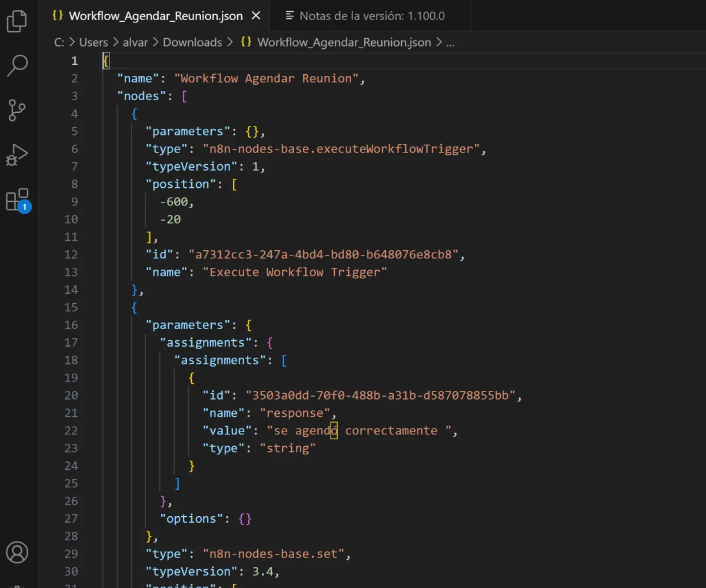Screen dimensions: 706x588
Task: Click the alvar breadcrumb segment
Action: (x=135, y=42)
